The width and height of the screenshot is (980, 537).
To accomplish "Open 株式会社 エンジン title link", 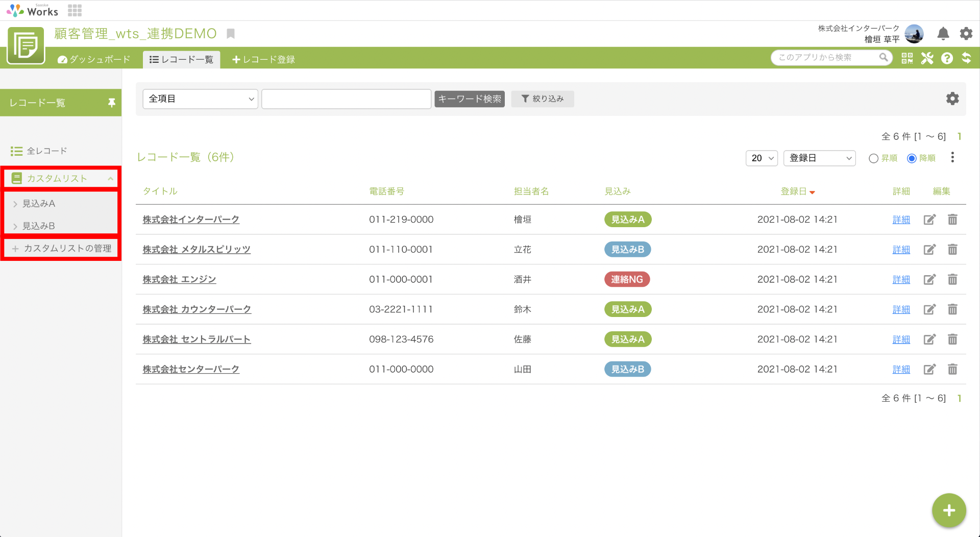I will (x=179, y=280).
